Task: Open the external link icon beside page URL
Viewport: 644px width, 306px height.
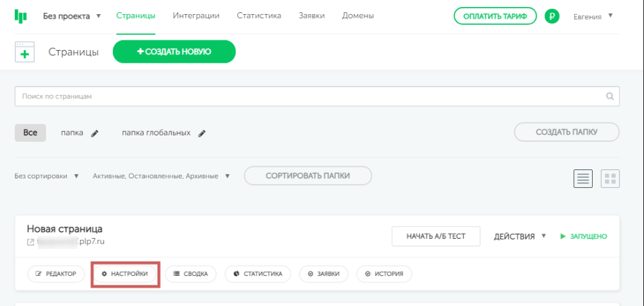Action: (30, 242)
